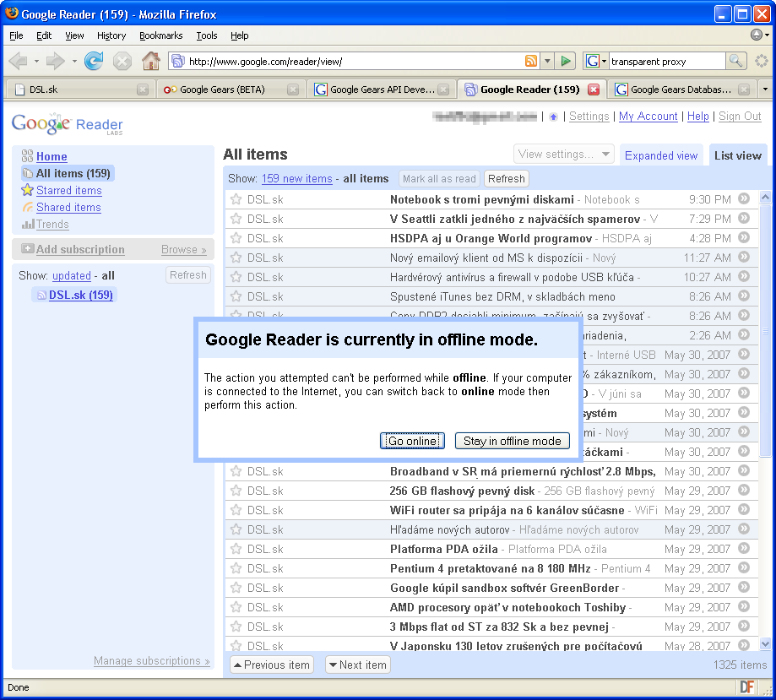Click the item list scrollbar up arrow
Screen dimensions: 776x700
[x=765, y=197]
